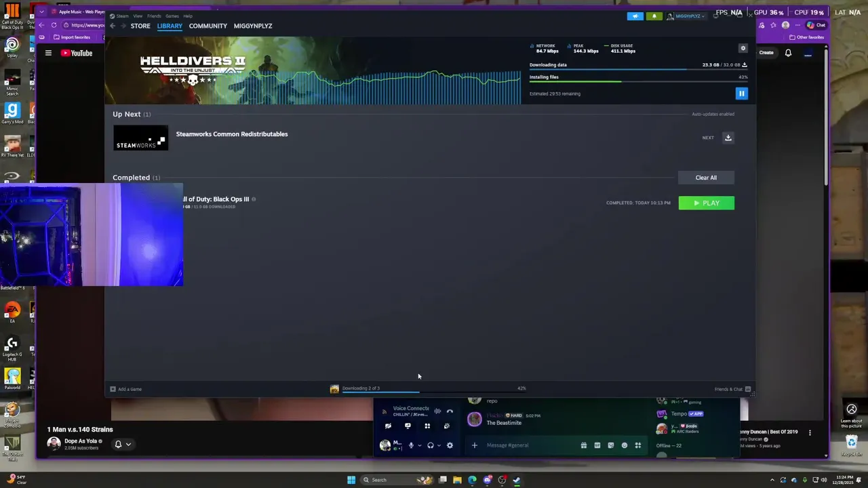Image resolution: width=868 pixels, height=488 pixels.
Task: Open the View menu in Steam
Action: pyautogui.click(x=138, y=16)
